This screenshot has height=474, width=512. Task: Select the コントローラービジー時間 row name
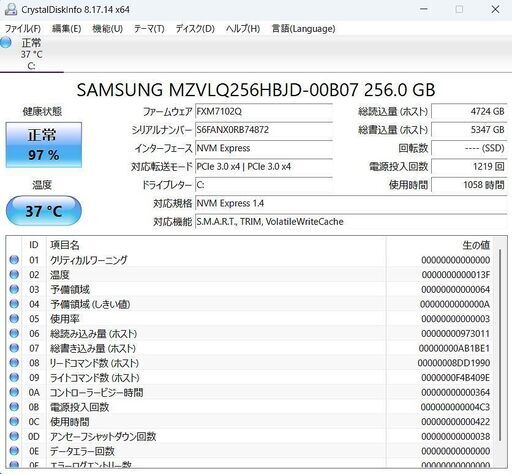[x=96, y=392]
